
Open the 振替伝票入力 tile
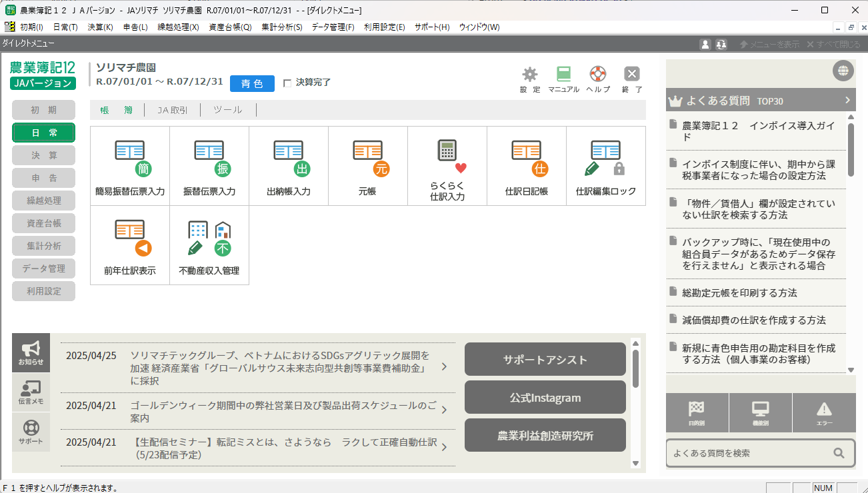(x=209, y=166)
